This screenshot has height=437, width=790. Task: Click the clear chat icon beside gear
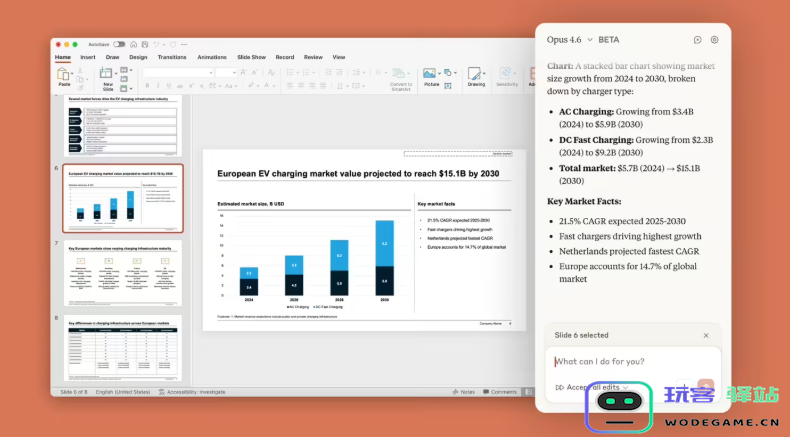pyautogui.click(x=698, y=40)
